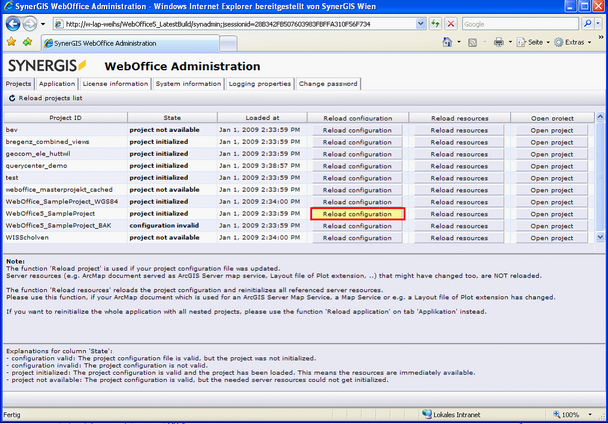Screen dimensions: 608x424
Task: Open the Seite menu
Action: [x=533, y=42]
